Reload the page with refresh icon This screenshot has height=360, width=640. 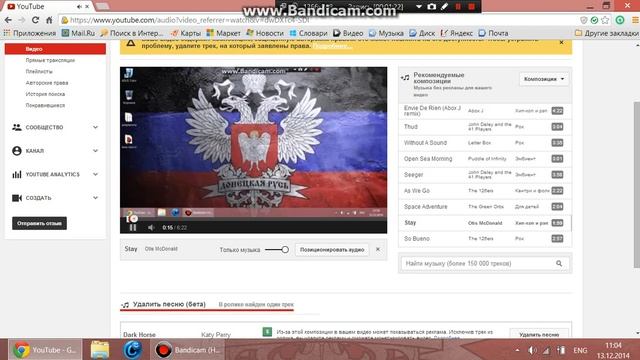point(36,20)
